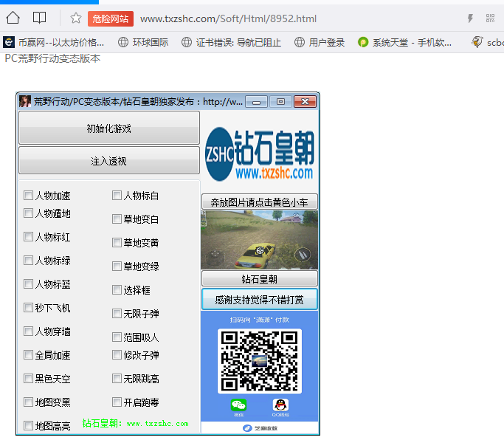The height and width of the screenshot is (440, 504).
Task: Open the 系统天堂 bookmark
Action: click(x=404, y=43)
